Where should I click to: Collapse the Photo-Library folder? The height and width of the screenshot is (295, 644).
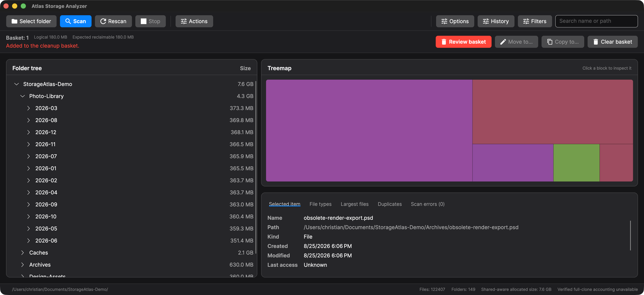(x=23, y=96)
